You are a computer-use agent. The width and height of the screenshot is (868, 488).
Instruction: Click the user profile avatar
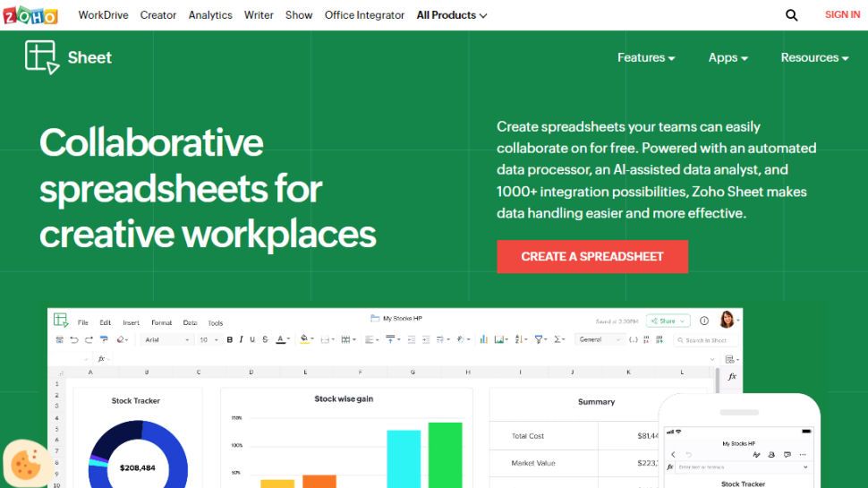tap(727, 320)
